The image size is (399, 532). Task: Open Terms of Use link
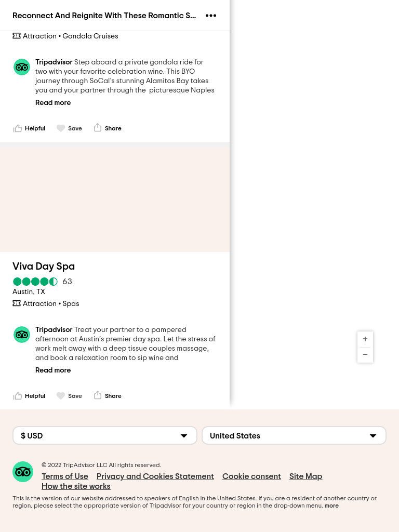pyautogui.click(x=65, y=476)
